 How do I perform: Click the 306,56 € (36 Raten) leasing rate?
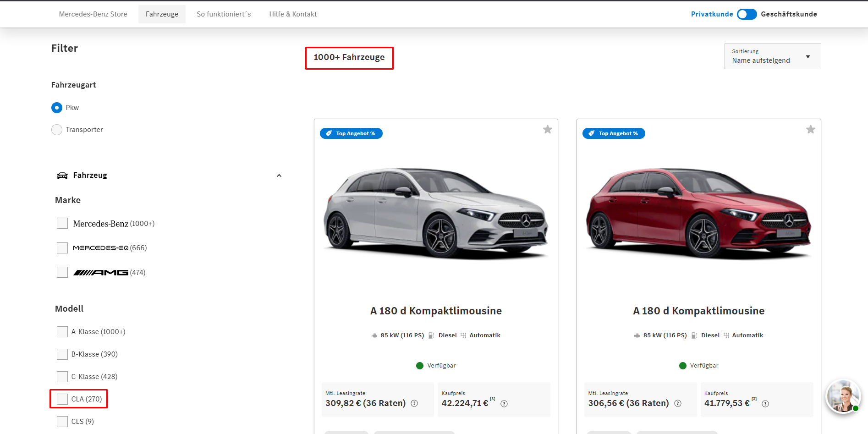628,403
